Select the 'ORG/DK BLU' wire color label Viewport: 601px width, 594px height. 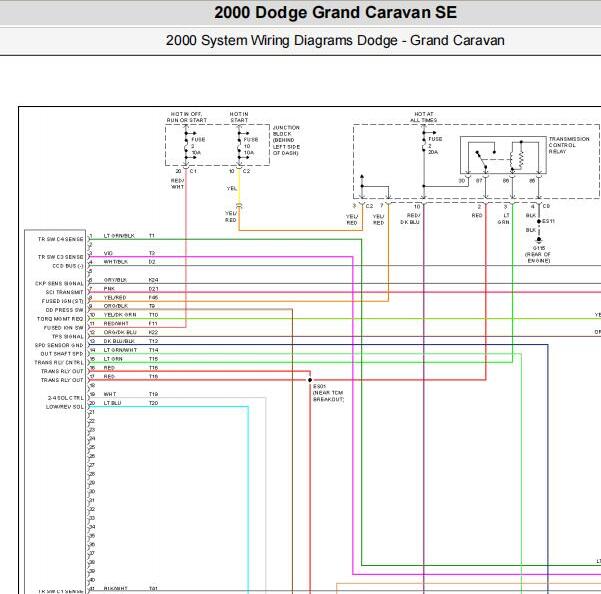pos(120,332)
